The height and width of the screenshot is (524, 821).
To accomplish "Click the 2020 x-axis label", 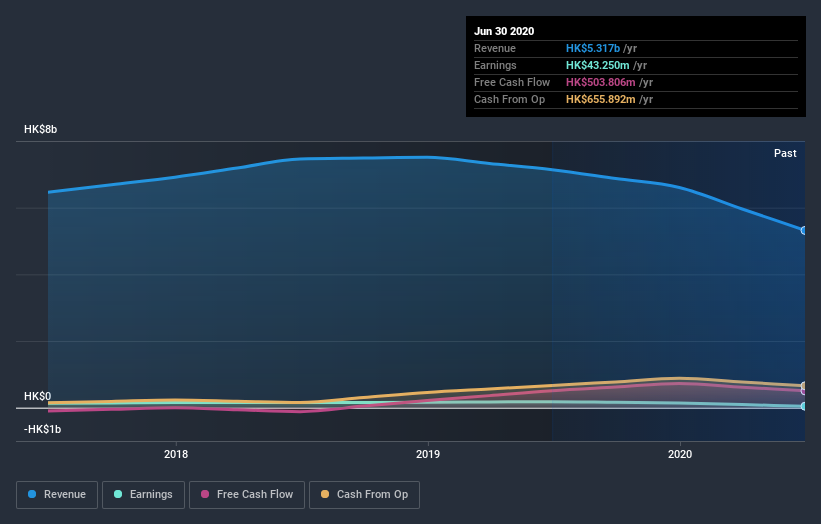I will coord(680,454).
